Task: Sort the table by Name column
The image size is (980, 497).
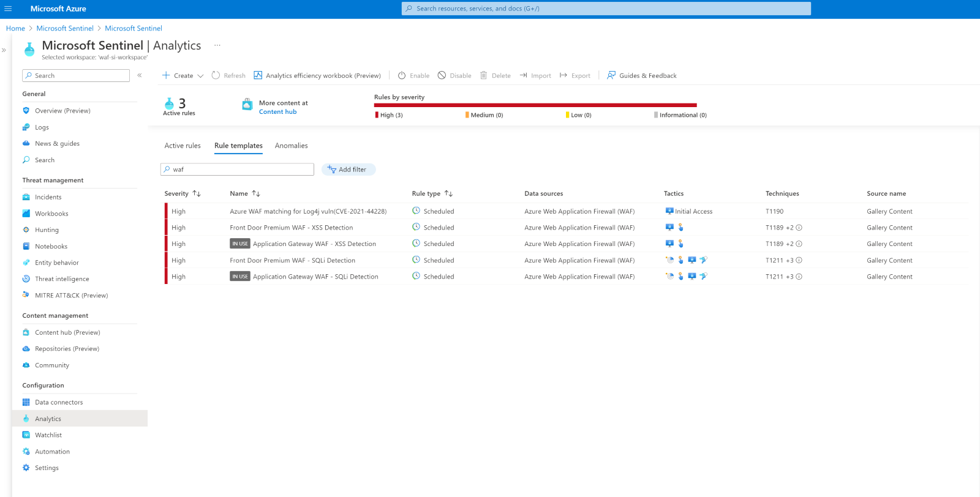Action: tap(245, 193)
